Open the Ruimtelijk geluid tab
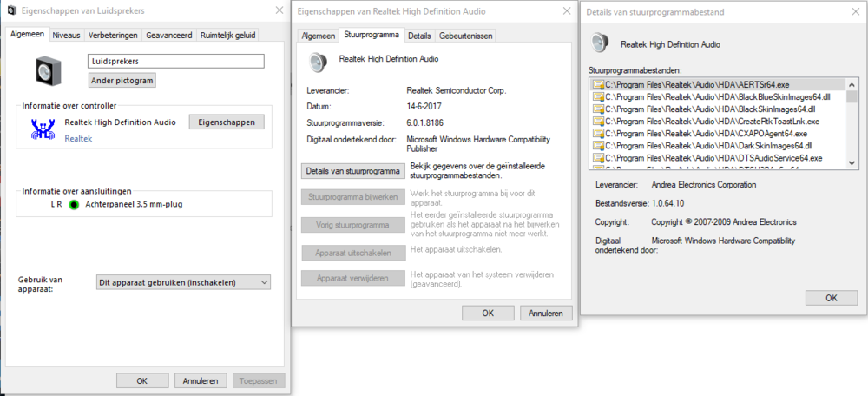868x396 pixels. [229, 36]
